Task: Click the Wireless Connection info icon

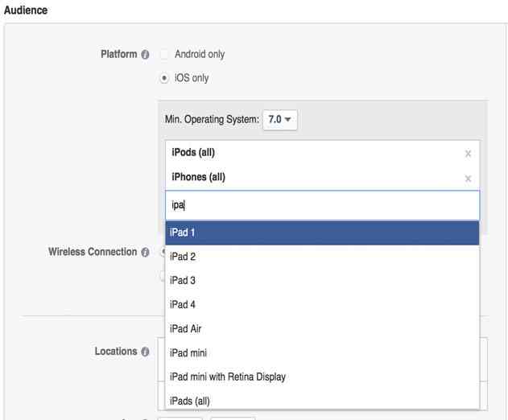Action: click(145, 253)
